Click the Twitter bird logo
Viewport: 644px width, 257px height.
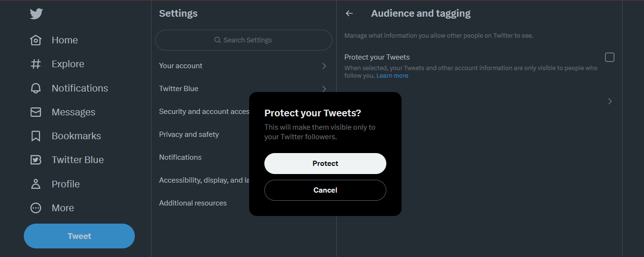(36, 14)
